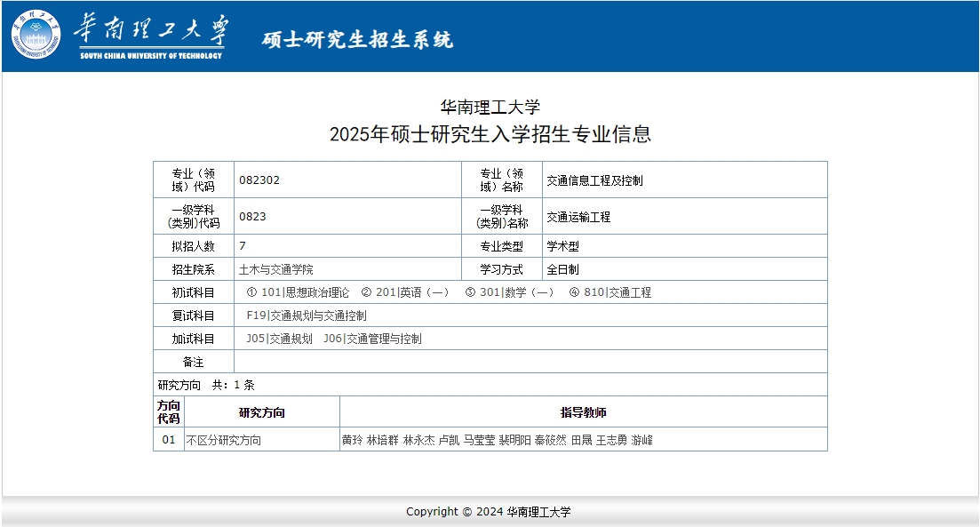Click additional subject J06|交通管理与控制

[x=372, y=339]
